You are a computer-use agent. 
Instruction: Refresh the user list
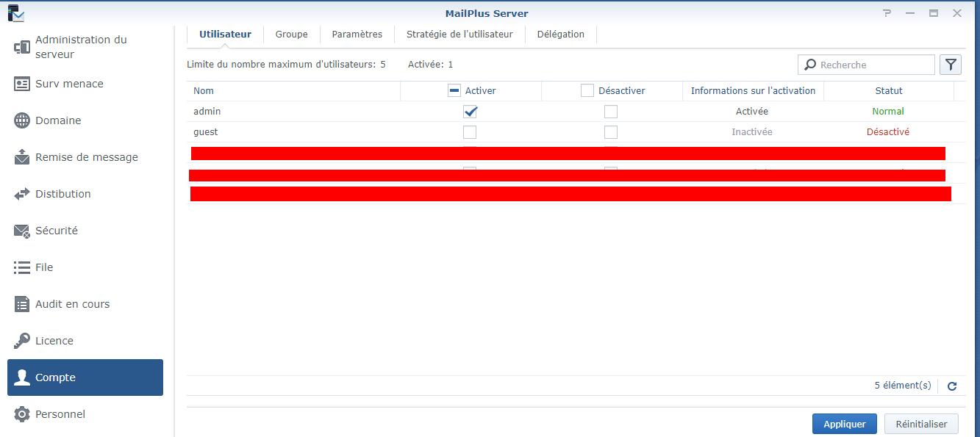[x=952, y=386]
